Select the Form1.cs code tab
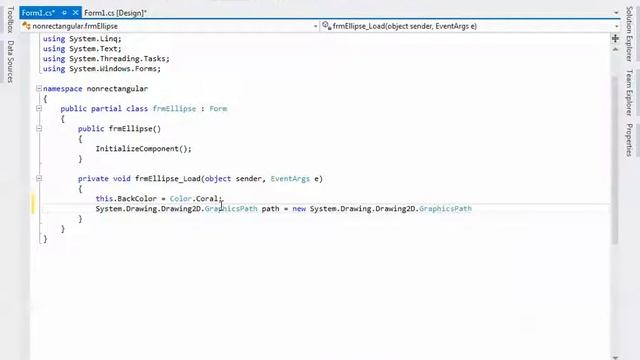Screen dimensions: 640x360 38,13
